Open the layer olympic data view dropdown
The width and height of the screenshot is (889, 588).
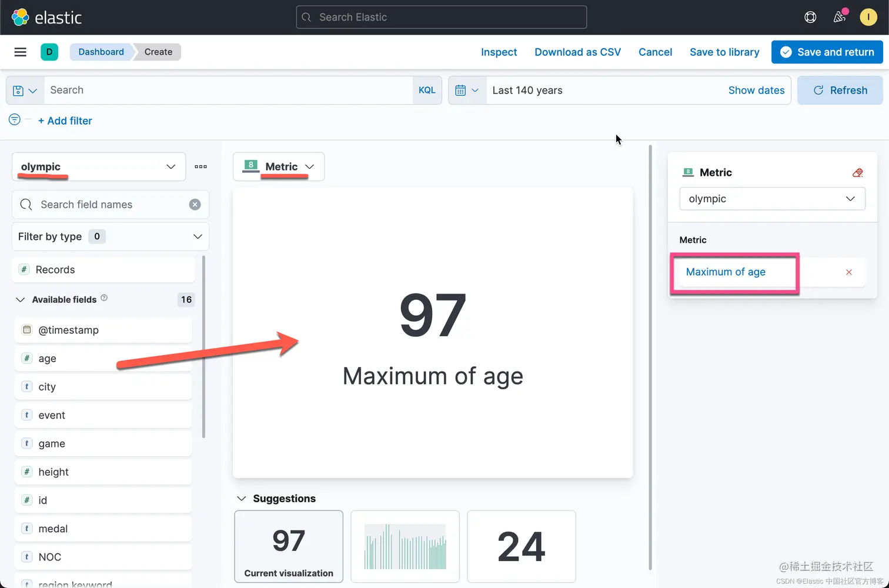tap(772, 199)
